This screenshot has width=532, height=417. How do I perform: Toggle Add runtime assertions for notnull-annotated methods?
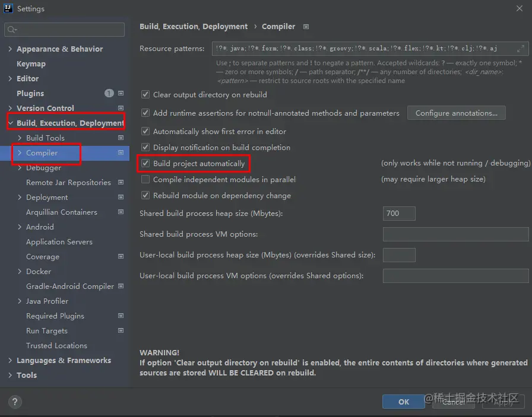pos(145,113)
